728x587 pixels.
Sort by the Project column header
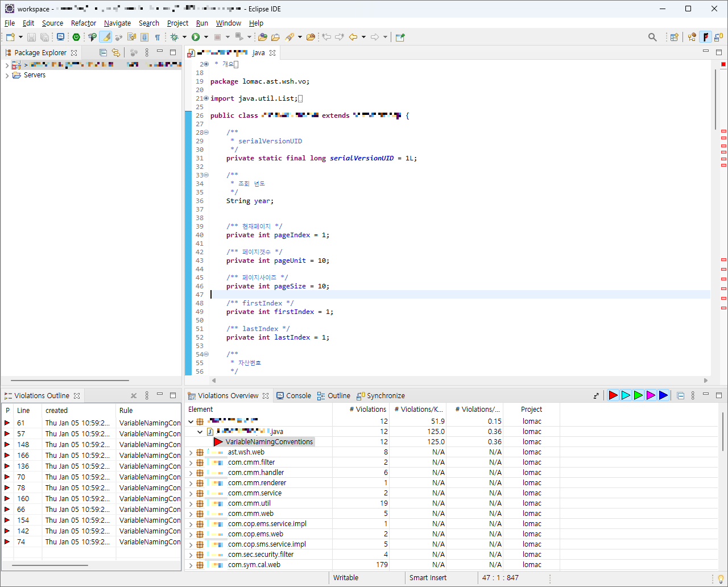[x=532, y=409]
